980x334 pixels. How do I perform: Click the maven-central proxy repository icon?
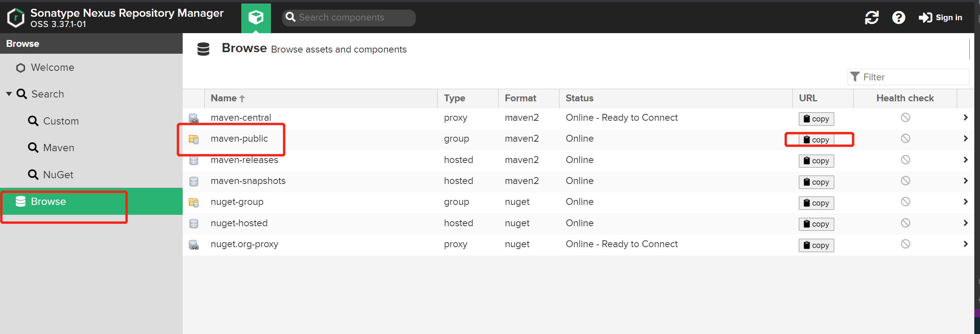[x=194, y=118]
